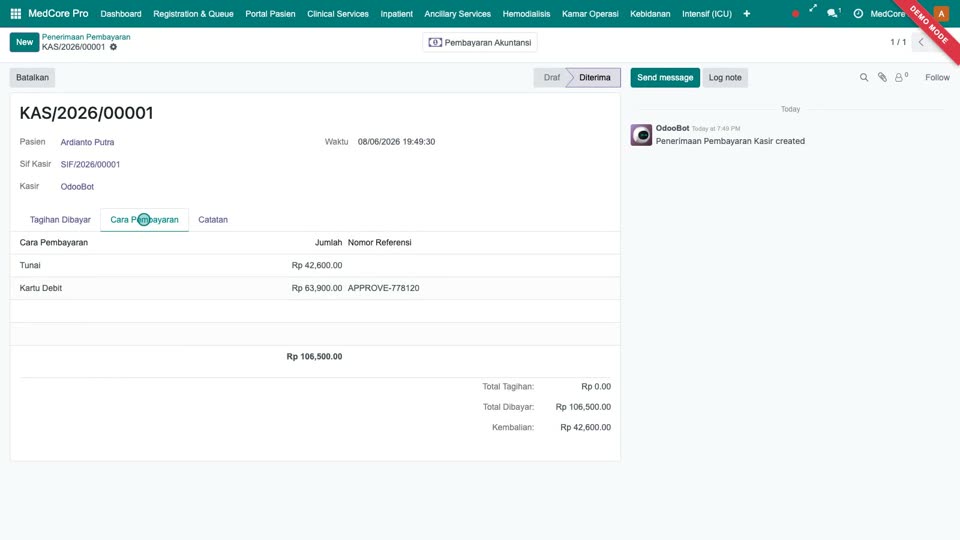Click reference APPROVE-778120 cell
The image size is (960, 540).
point(383,288)
